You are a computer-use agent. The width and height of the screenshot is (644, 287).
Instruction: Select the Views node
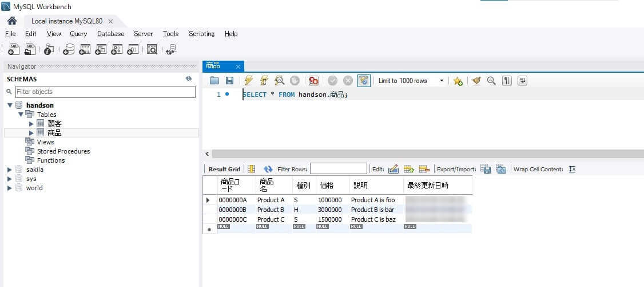tap(45, 142)
